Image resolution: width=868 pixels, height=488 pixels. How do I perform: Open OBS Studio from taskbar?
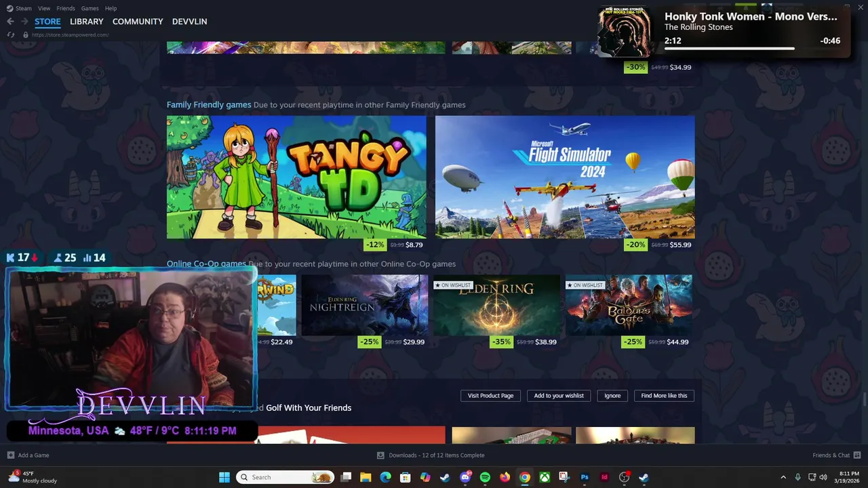(x=624, y=477)
